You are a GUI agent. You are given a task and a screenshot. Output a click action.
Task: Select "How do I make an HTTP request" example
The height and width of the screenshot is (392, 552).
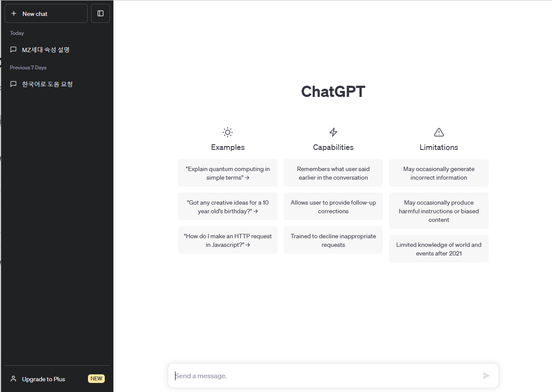(228, 240)
